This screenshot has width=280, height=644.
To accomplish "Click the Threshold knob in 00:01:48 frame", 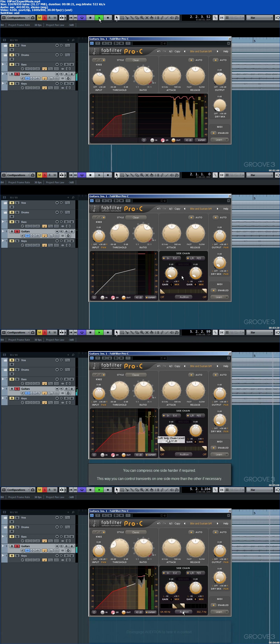I will [x=120, y=75].
